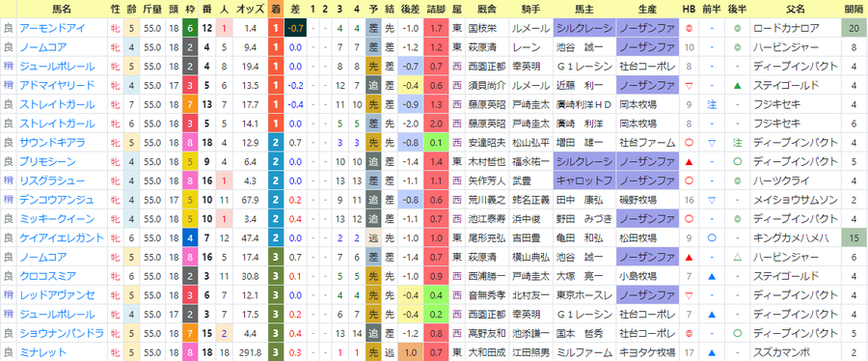The width and height of the screenshot is (868, 361).
Task: Click the green ▲ mark in アドマイヤリード row
Action: 738,86
